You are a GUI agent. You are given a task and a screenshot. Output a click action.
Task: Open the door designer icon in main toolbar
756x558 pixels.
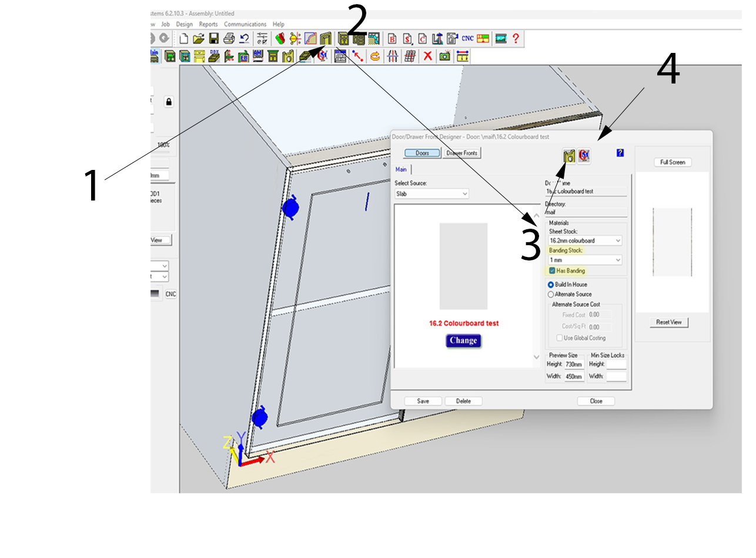(x=325, y=39)
